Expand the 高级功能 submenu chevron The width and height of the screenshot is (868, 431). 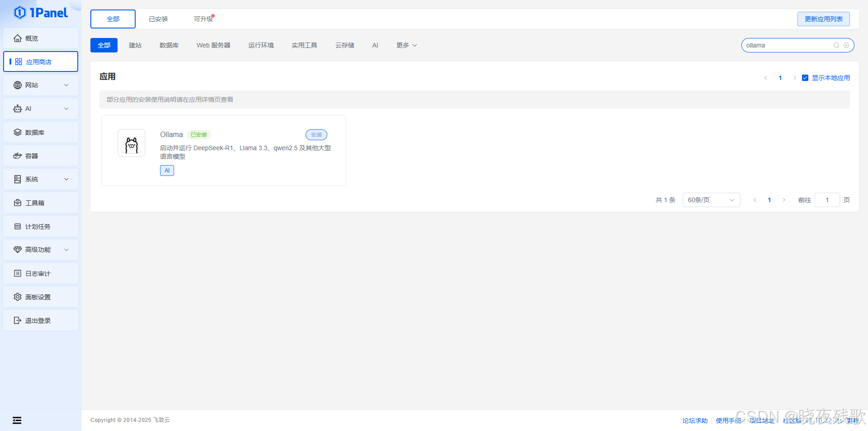click(66, 250)
